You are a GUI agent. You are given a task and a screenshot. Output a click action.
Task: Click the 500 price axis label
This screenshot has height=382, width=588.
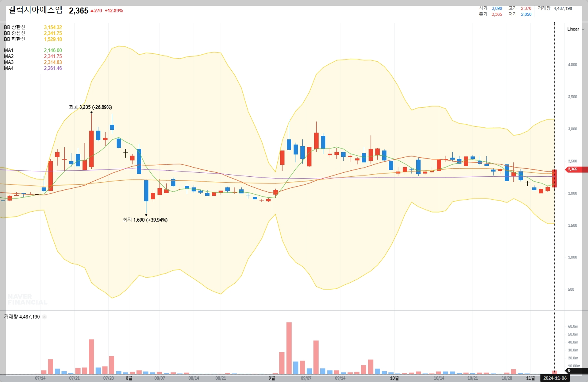[571, 289]
